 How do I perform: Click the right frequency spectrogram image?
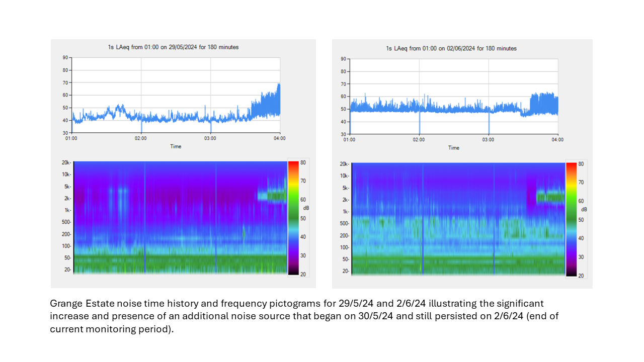coord(458,219)
